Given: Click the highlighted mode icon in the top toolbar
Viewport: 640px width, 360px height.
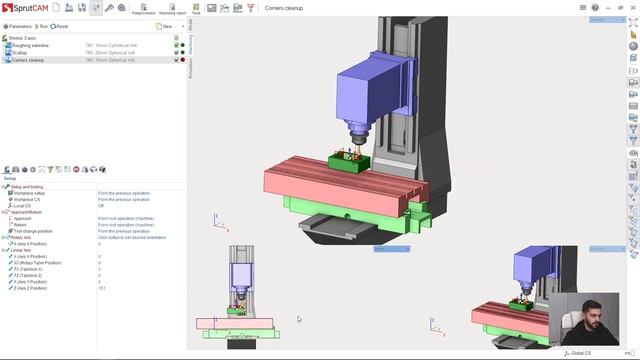Looking at the screenshot, I should [x=96, y=7].
